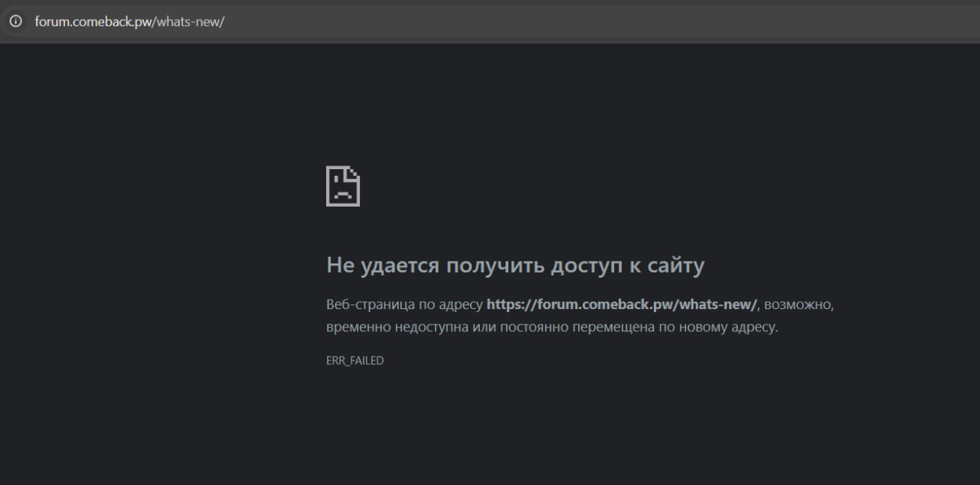Click the forum.comeback.pw domain in address bar
Screen dimensions: 980x485
click(94, 21)
